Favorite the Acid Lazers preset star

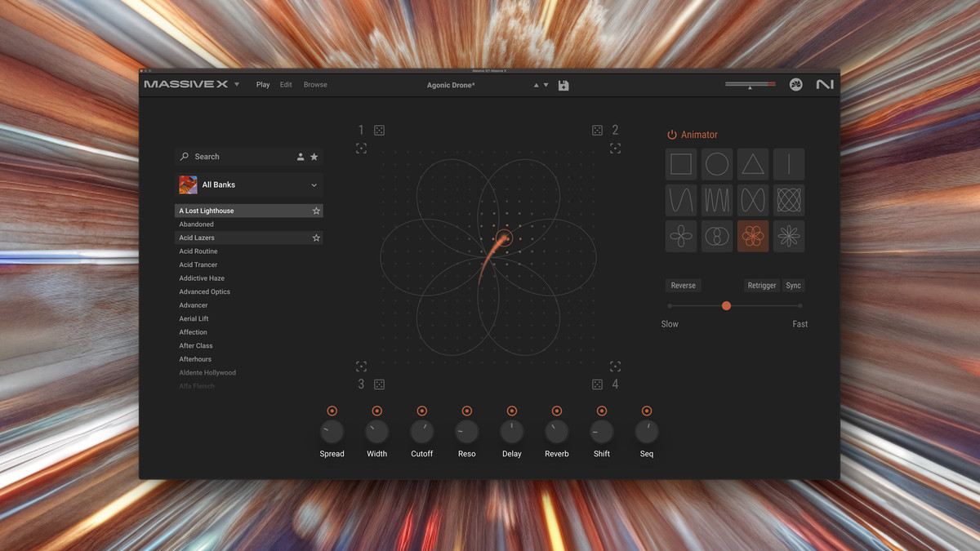click(316, 238)
